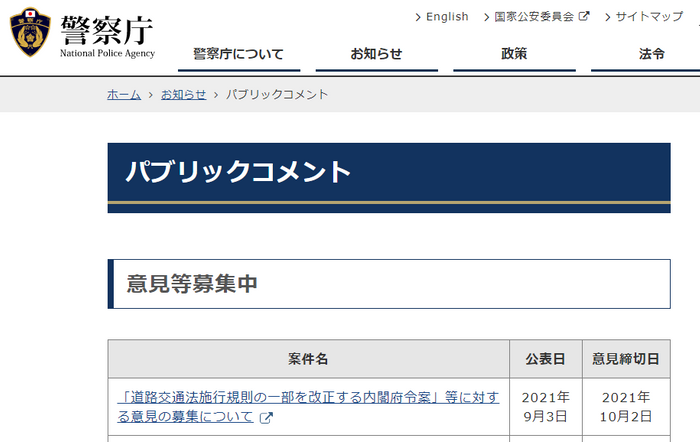The height and width of the screenshot is (442, 700).
Task: Select the 政策 navigation menu
Action: pos(514,54)
